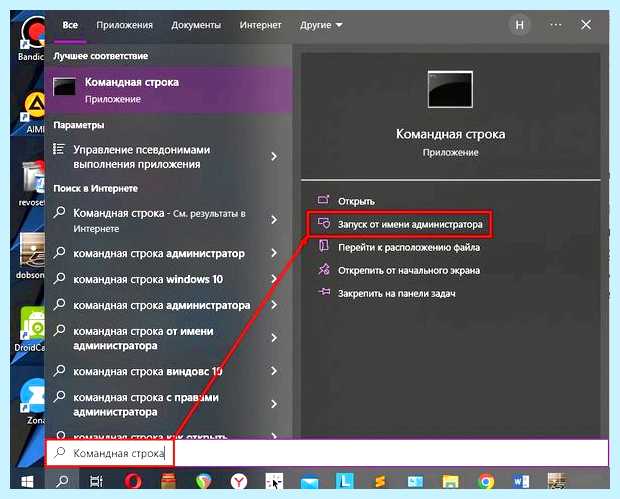Image resolution: width=620 pixels, height=499 pixels.
Task: Select suggestion командная строка виндовс 10
Action: pyautogui.click(x=147, y=371)
